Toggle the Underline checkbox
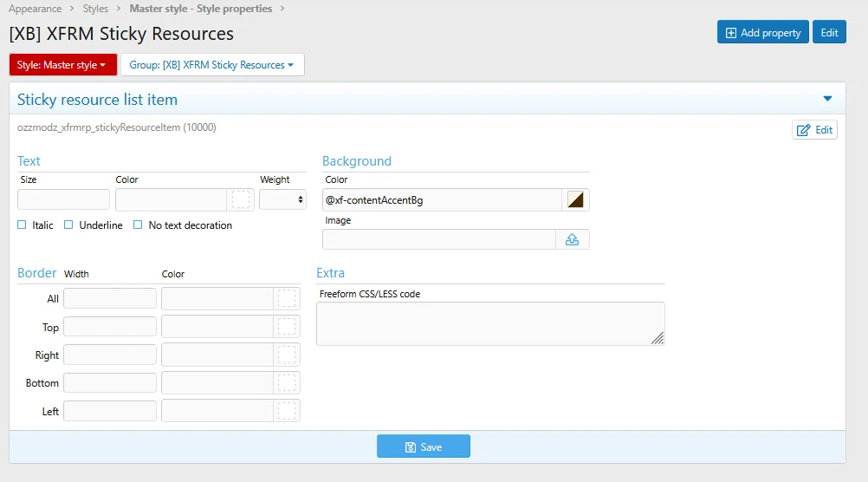The width and height of the screenshot is (868, 482). pos(69,225)
